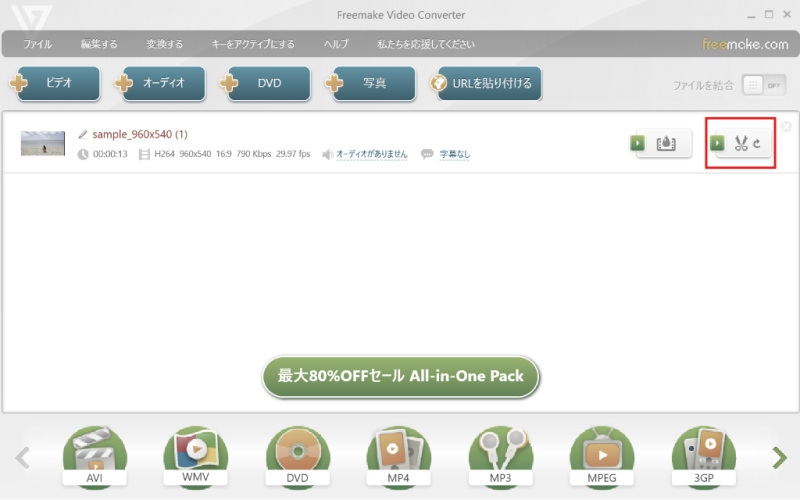Screen dimensions: 800x500
Task: Select the MPEG output format
Action: coord(602,457)
